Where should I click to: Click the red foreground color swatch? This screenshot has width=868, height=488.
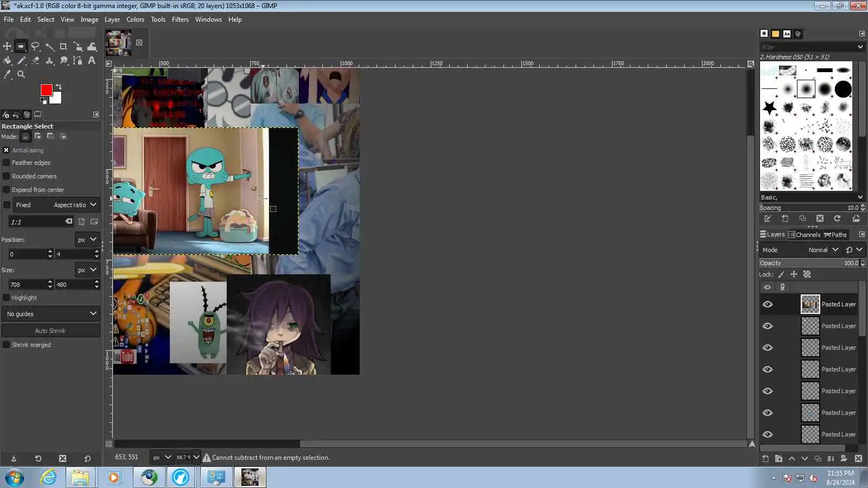click(x=46, y=89)
